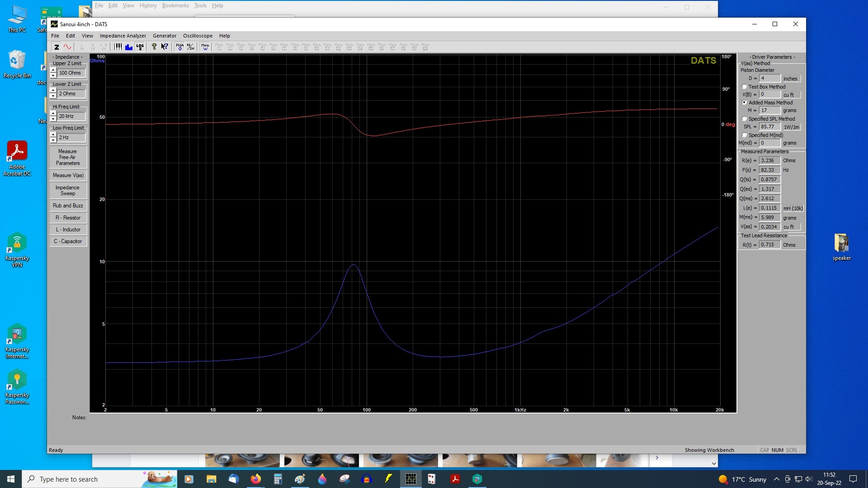Screen dimensions: 868x488
Task: Click the C - Capacitor button
Action: (x=68, y=241)
